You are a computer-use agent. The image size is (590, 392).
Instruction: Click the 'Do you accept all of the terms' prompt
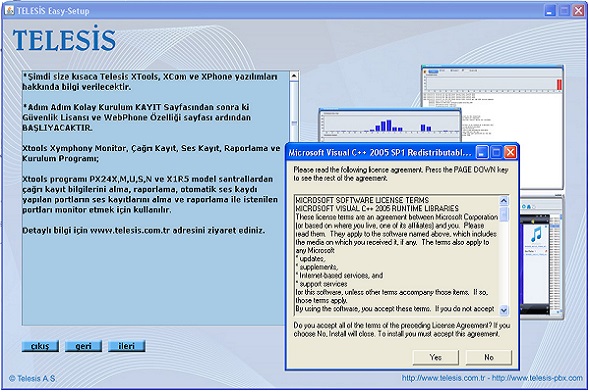(x=401, y=330)
